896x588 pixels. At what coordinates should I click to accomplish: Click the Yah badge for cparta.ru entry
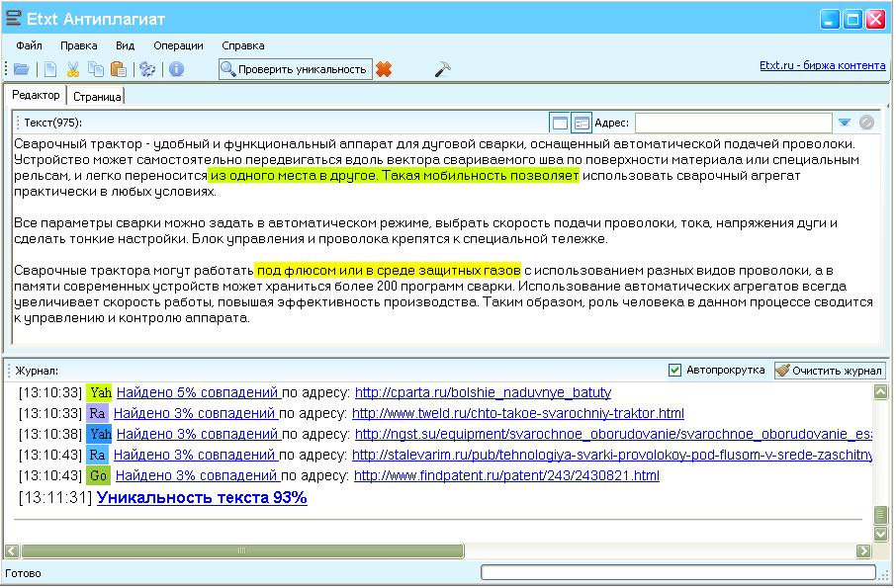click(100, 392)
